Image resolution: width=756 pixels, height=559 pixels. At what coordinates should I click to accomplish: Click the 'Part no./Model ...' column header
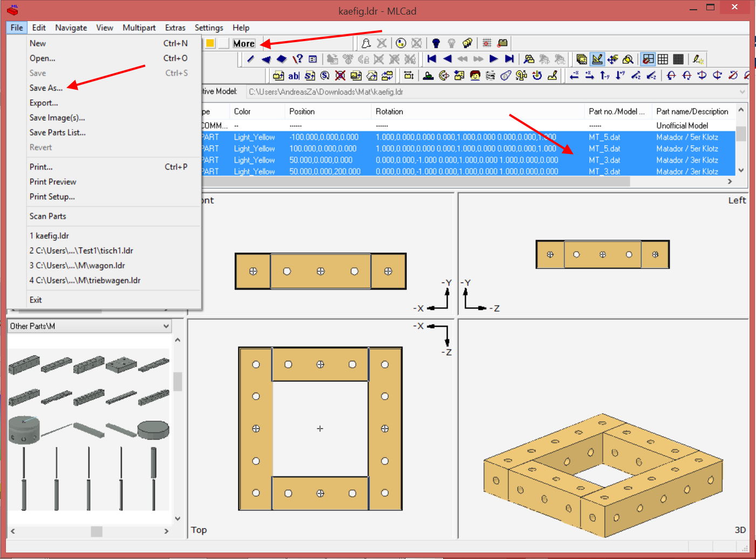(x=618, y=111)
